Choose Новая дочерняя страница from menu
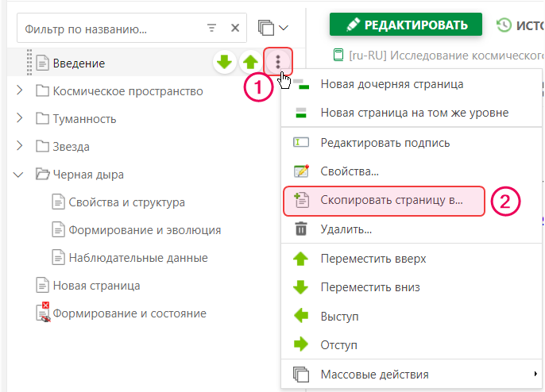The image size is (545, 392). click(391, 84)
